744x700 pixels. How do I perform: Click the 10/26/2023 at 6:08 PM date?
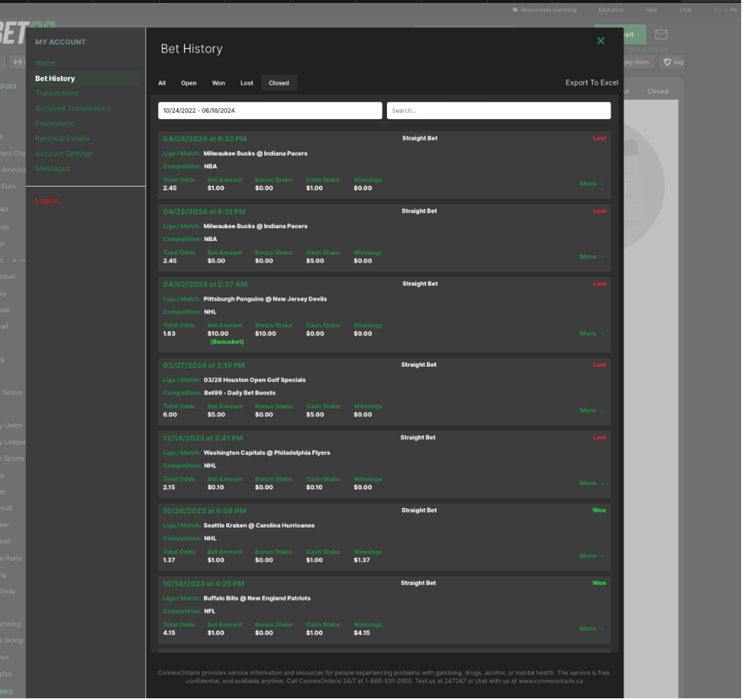(205, 512)
